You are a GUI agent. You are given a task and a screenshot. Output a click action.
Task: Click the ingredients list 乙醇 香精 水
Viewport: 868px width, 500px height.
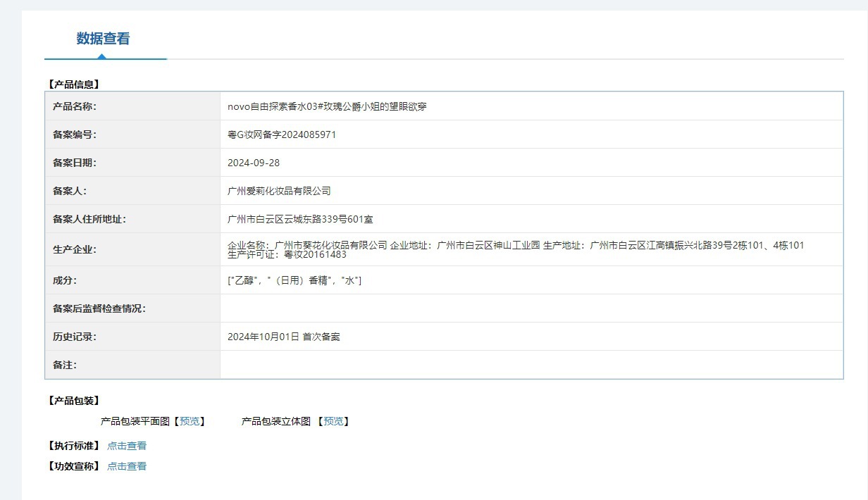click(x=294, y=280)
